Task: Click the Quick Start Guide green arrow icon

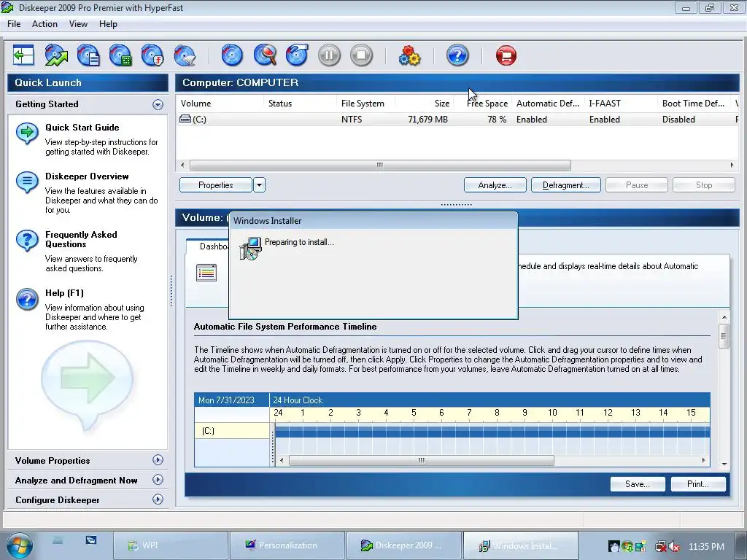Action: [x=27, y=133]
